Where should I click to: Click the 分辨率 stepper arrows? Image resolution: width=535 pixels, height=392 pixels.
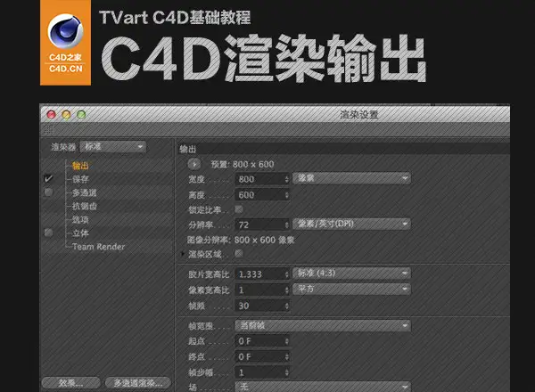point(287,225)
